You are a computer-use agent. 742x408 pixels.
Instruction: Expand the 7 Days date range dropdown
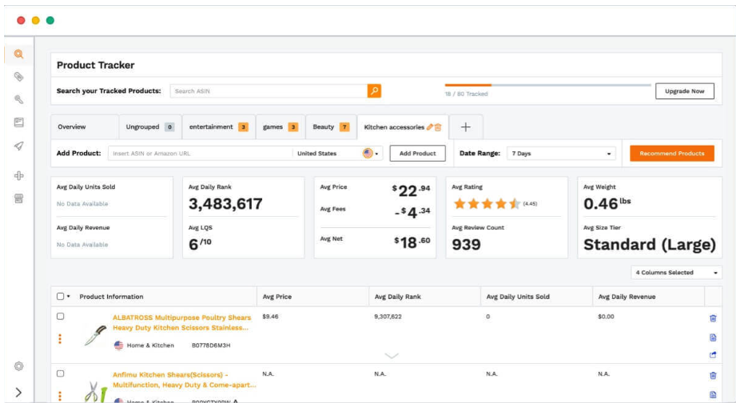560,153
